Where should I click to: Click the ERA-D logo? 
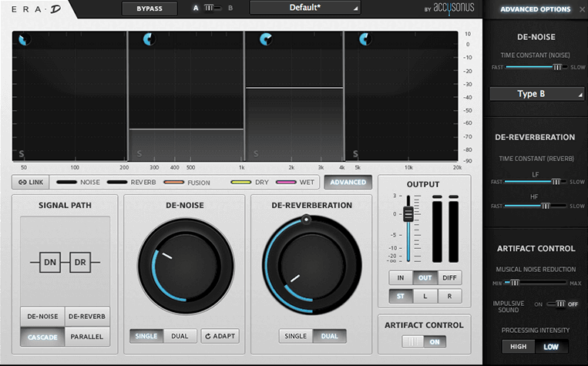[36, 9]
